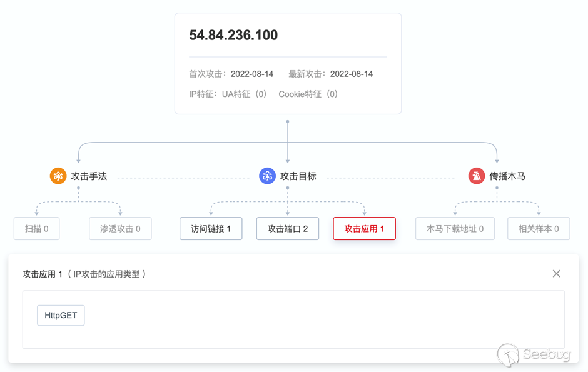Image resolution: width=588 pixels, height=372 pixels.
Task: Click the orange 攻击手法 icon
Action: pos(58,176)
